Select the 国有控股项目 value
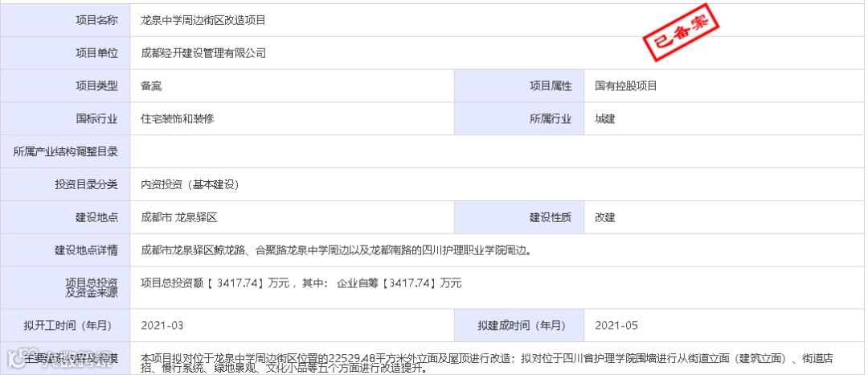Viewport: 868px width, 375px height. pos(625,86)
